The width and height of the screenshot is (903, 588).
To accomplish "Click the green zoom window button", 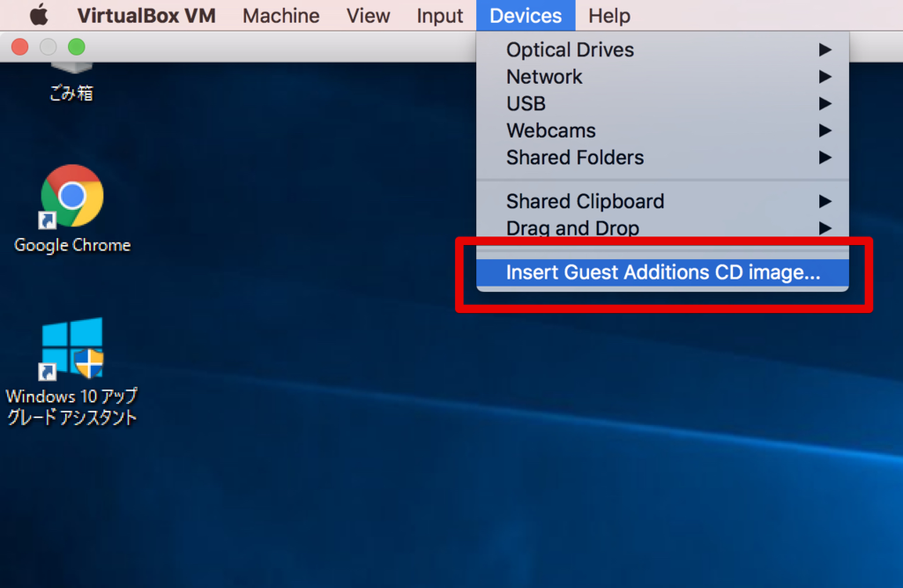I will (76, 47).
